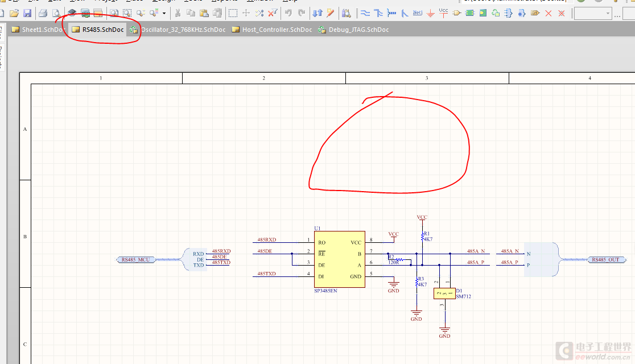Cut the selection with the scissors icon

pyautogui.click(x=178, y=13)
